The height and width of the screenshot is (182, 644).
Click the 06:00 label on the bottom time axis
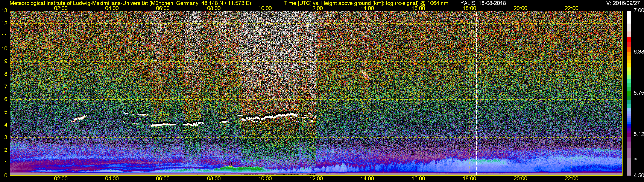163,179
